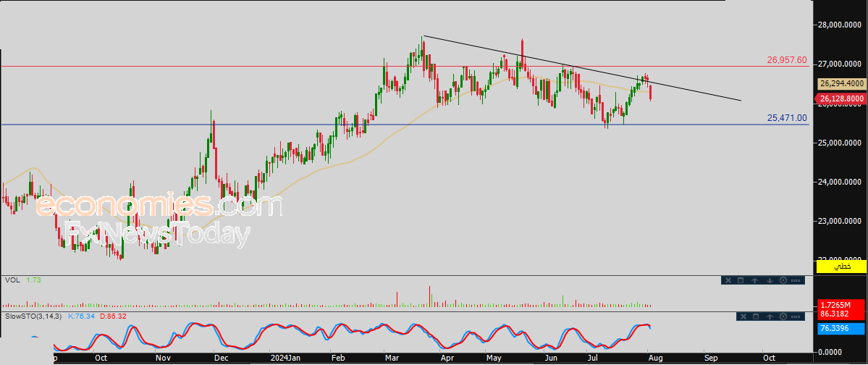
Task: Open more options for VOL panel
Action: coord(796,281)
